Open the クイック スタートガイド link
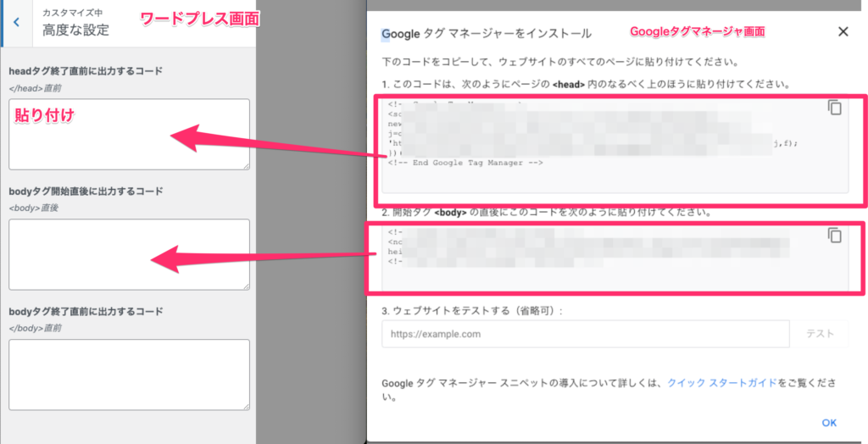 tap(722, 382)
